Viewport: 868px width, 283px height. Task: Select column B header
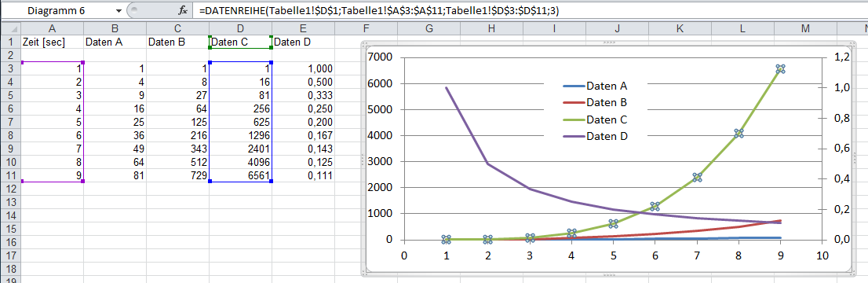click(115, 28)
